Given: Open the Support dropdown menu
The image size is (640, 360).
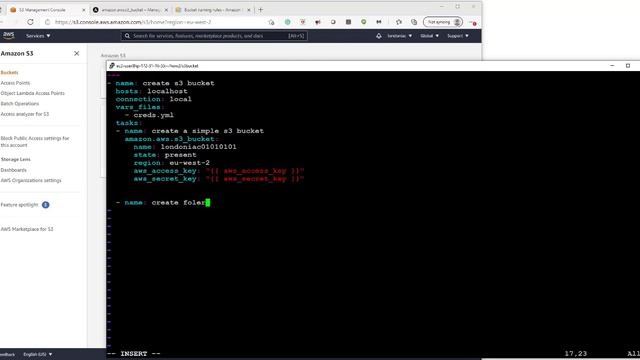Looking at the screenshot, I should (458, 36).
